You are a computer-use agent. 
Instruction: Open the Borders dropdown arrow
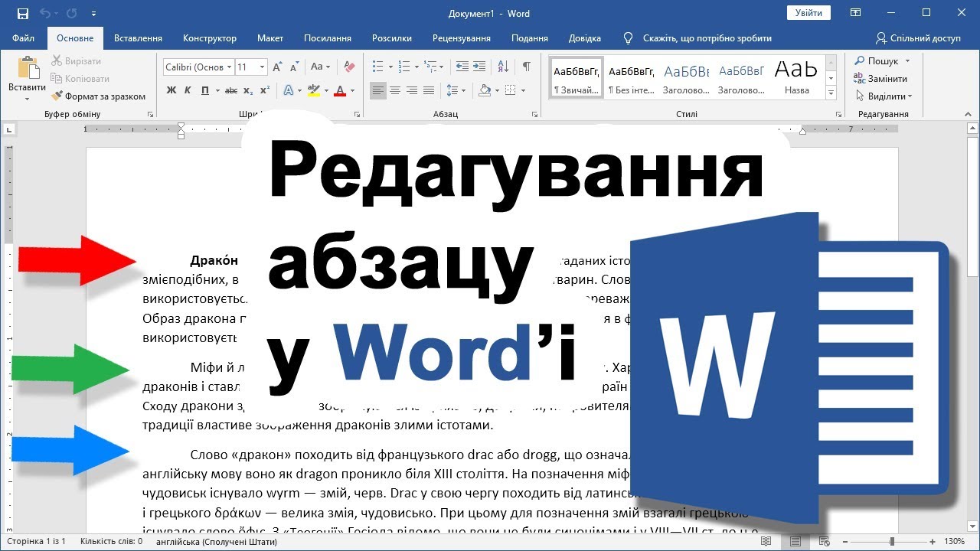524,90
